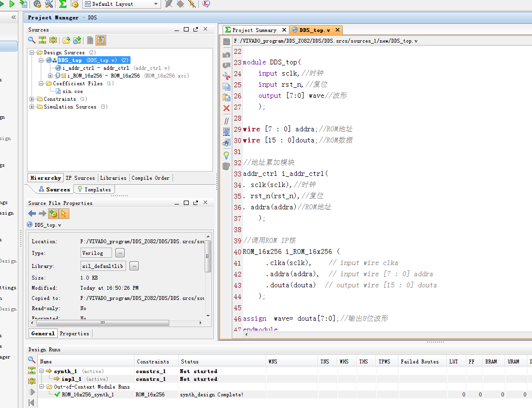This screenshot has width=532, height=408.
Task: Toggle the highlighted gear button in Source File Properties
Action: click(53, 214)
